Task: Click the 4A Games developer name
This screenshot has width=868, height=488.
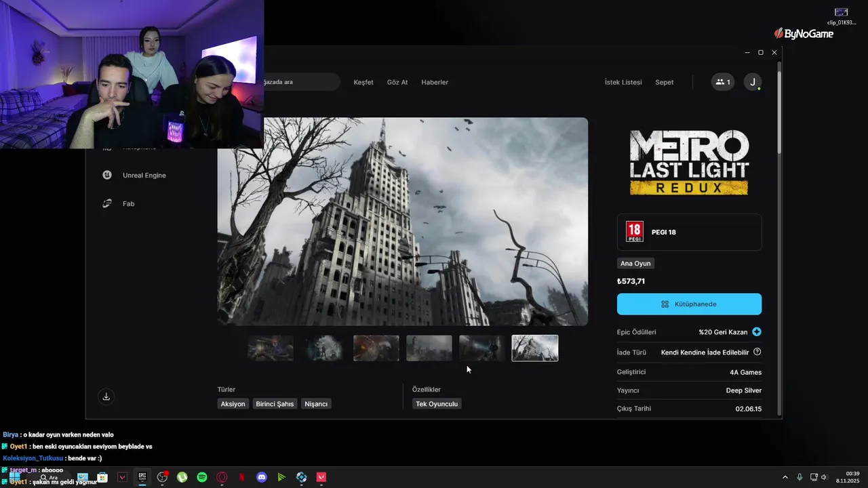Action: [x=745, y=372]
